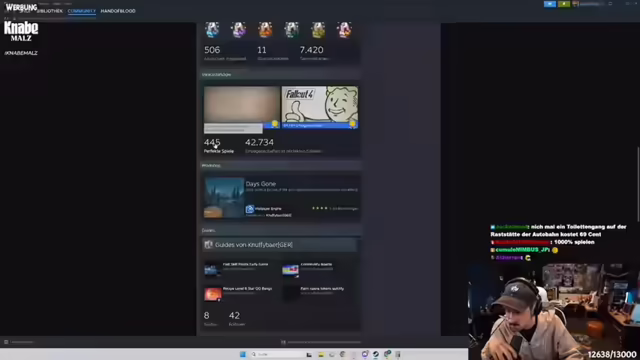Open the 11 stat count

262,50
